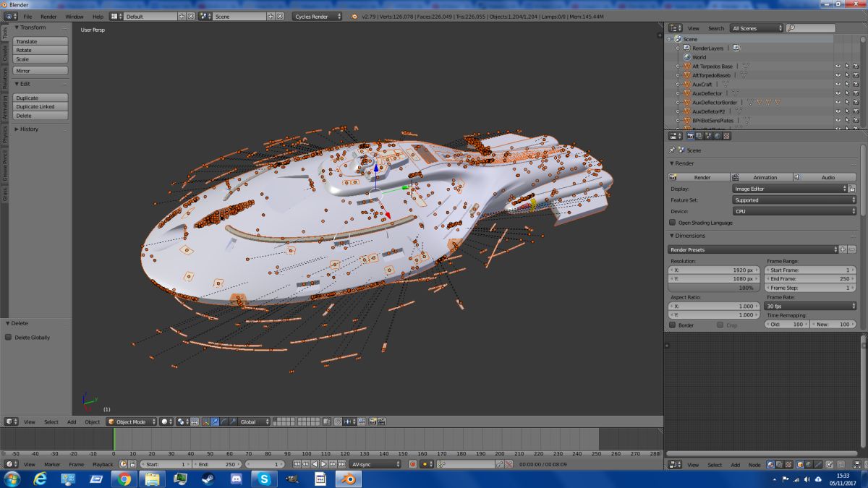868x488 pixels.
Task: Open the Render menu in top bar
Action: coord(48,16)
